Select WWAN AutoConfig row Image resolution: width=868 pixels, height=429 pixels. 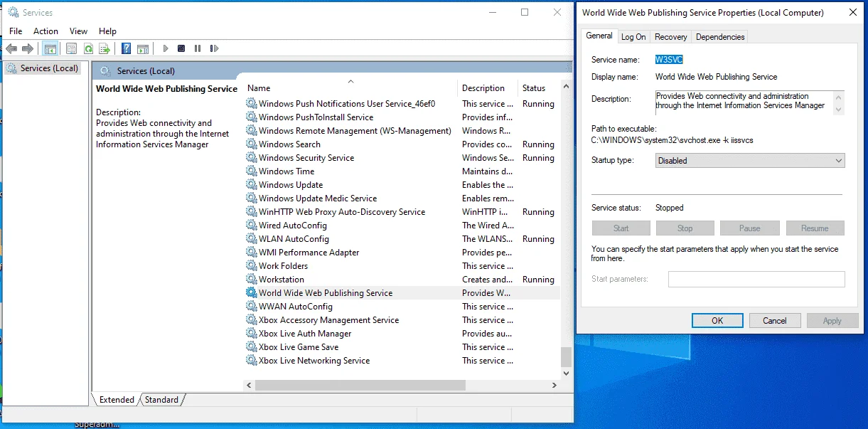coord(402,307)
